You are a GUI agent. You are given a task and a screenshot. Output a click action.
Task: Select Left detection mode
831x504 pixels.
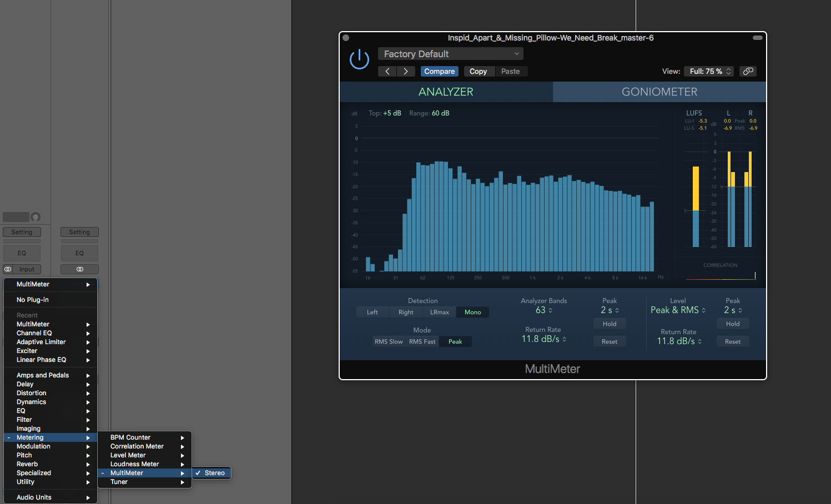coord(372,312)
